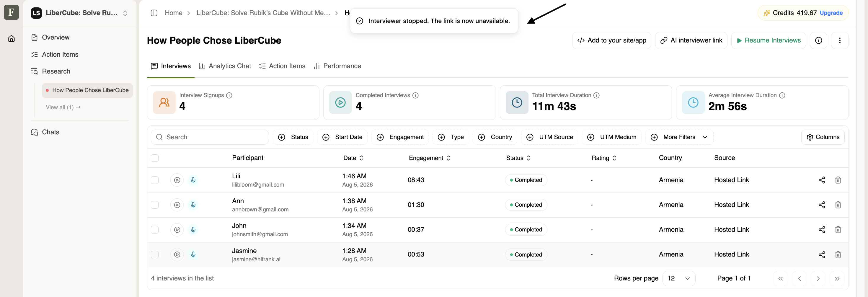The height and width of the screenshot is (297, 868).
Task: Open the info icon beside Resume Interviews
Action: pyautogui.click(x=818, y=40)
